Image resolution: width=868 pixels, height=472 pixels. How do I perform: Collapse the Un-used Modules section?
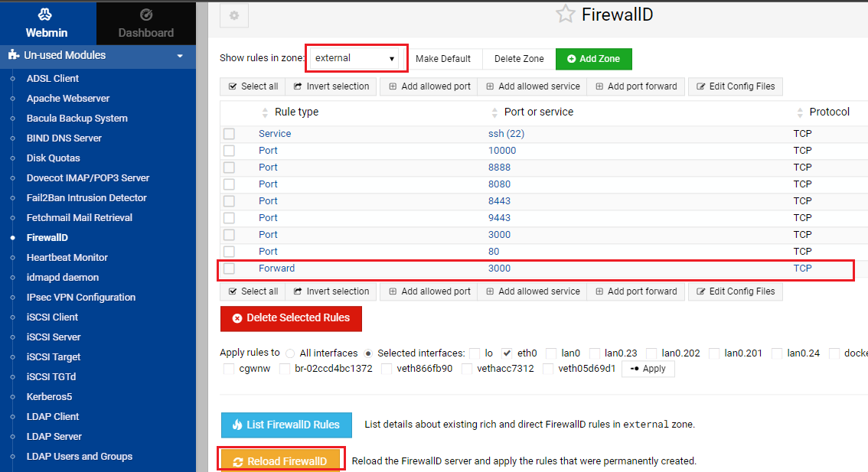[180, 55]
